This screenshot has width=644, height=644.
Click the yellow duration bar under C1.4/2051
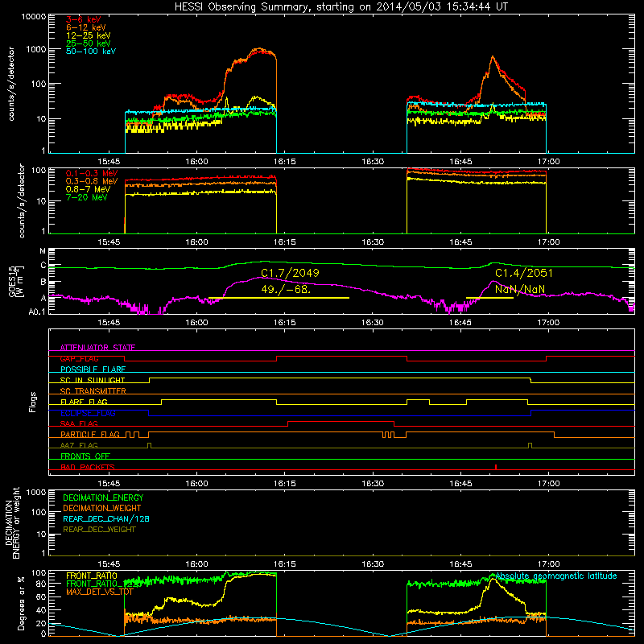(x=489, y=298)
